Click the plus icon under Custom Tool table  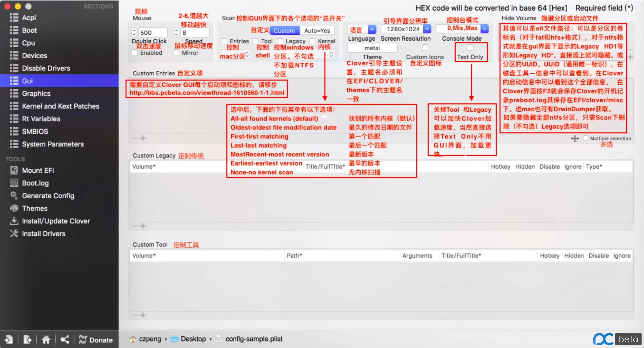pos(143,315)
